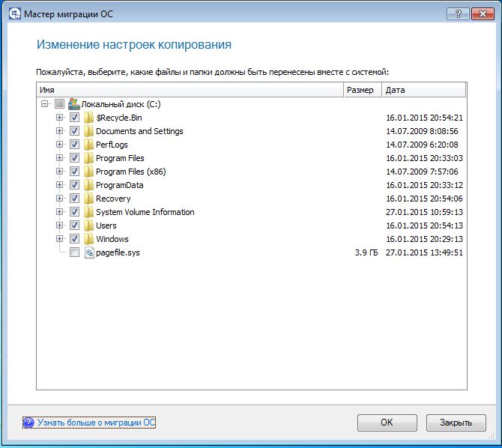
Task: Click the date 14.07.2009 7:57:06
Action: [x=422, y=172]
